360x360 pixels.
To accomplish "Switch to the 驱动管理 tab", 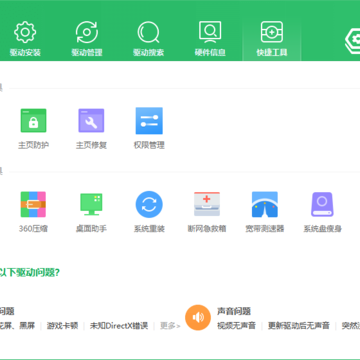I will click(x=87, y=38).
